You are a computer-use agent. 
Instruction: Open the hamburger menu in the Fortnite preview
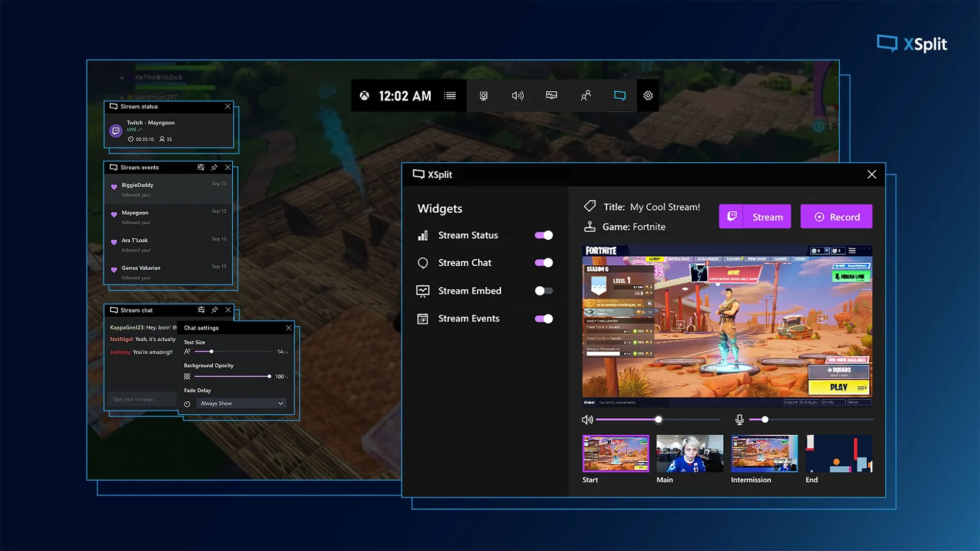(x=853, y=251)
